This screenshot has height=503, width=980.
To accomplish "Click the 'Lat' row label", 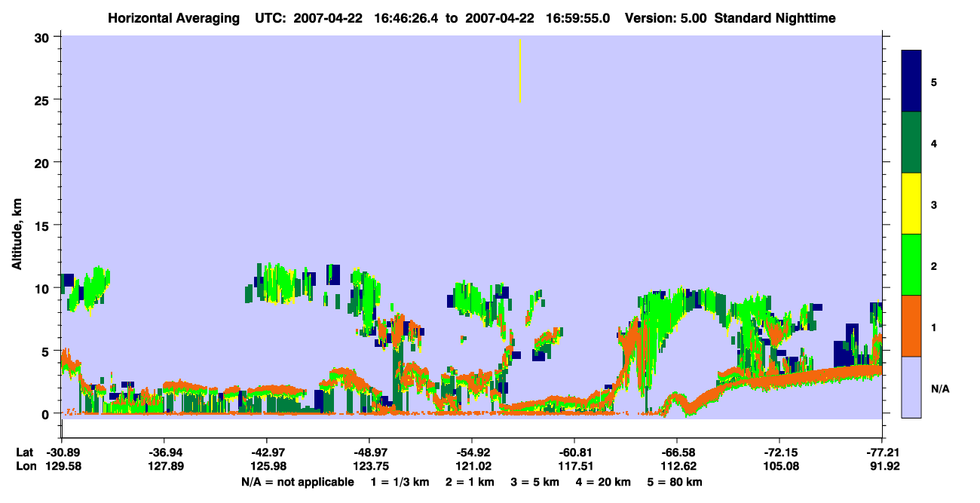I will click(x=24, y=452).
